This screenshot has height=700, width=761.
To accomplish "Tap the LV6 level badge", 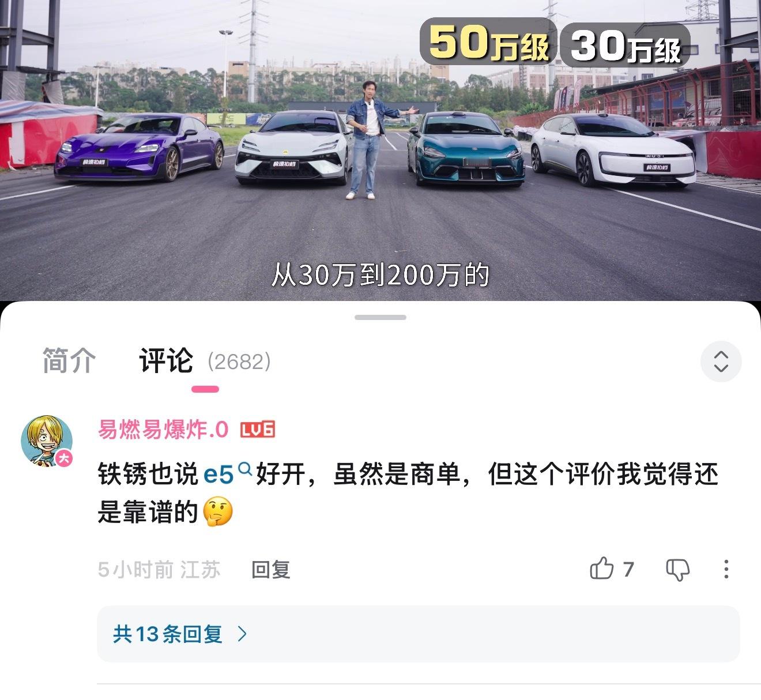I will (257, 430).
